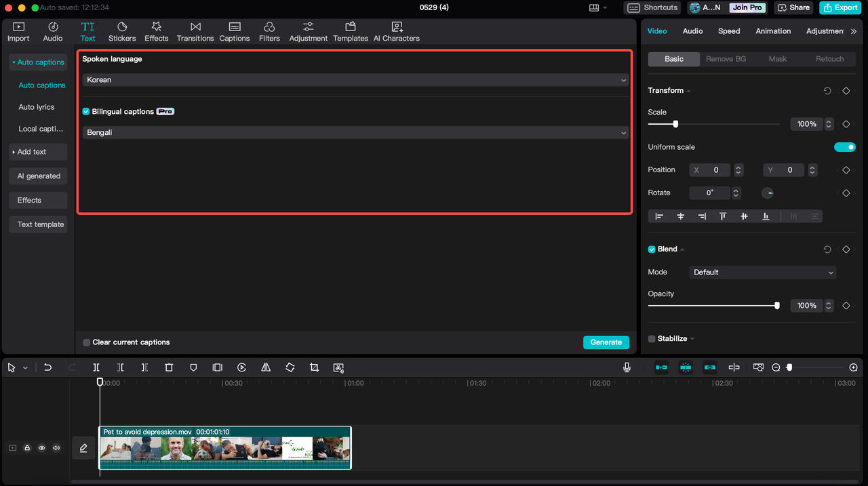
Task: Mirror the clip with the flip icon
Action: pyautogui.click(x=266, y=367)
